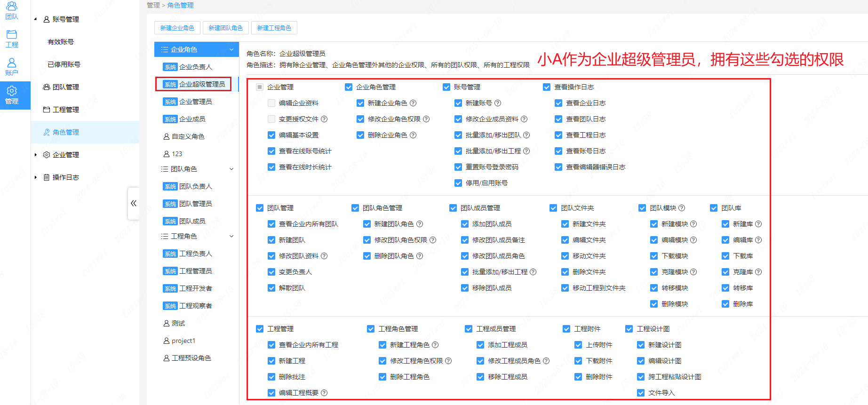
Task: Collapse the side panel with the double-arrow
Action: [134, 203]
